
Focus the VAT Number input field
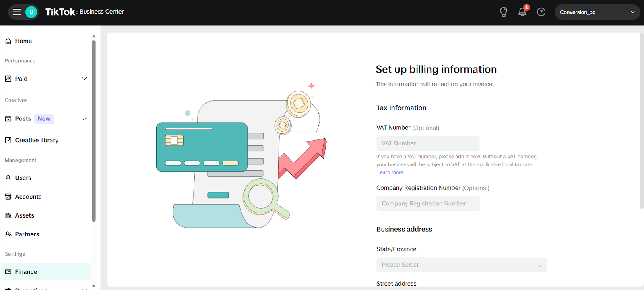coord(427,143)
